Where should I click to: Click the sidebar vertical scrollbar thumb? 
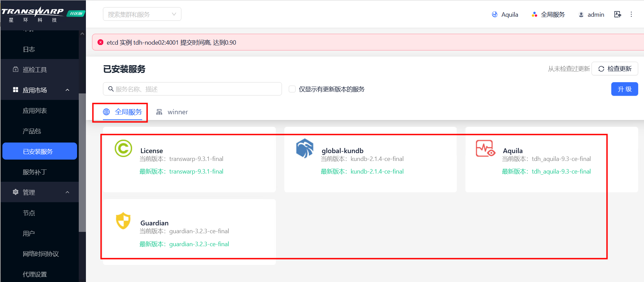click(82, 163)
